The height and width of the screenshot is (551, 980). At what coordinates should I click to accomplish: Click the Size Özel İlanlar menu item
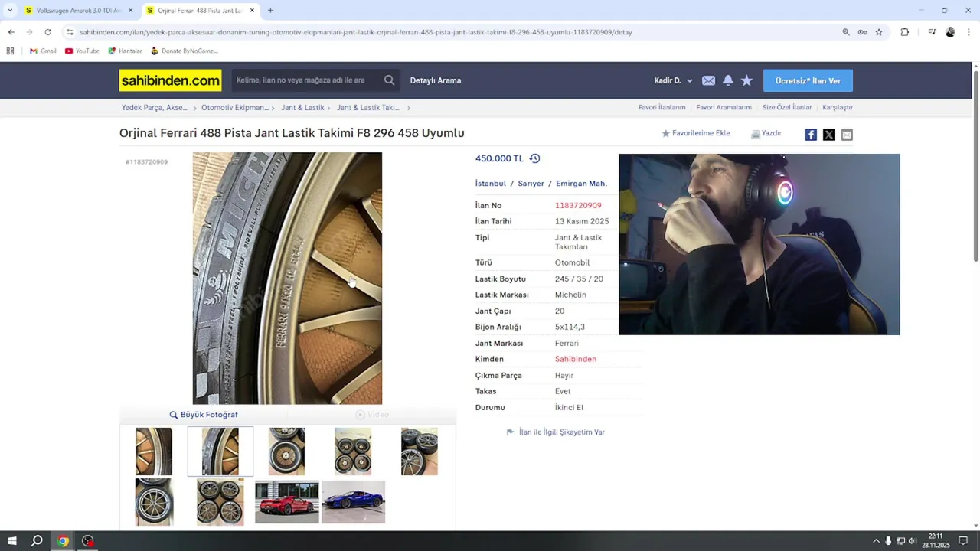point(786,108)
